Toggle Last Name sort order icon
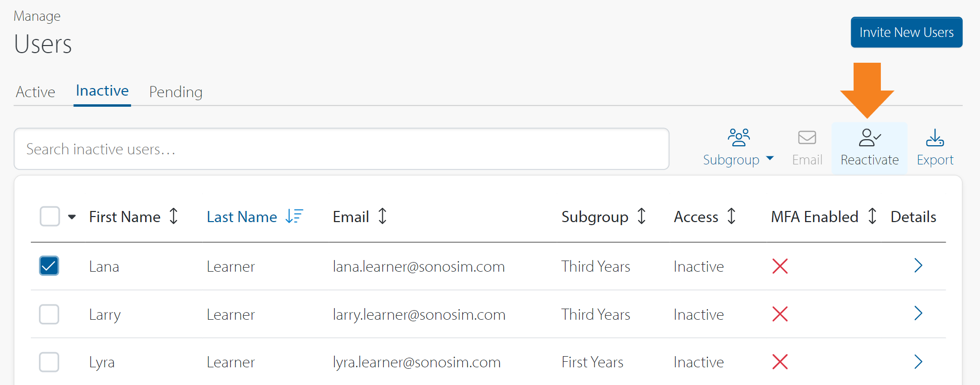The width and height of the screenshot is (980, 385). (x=294, y=216)
